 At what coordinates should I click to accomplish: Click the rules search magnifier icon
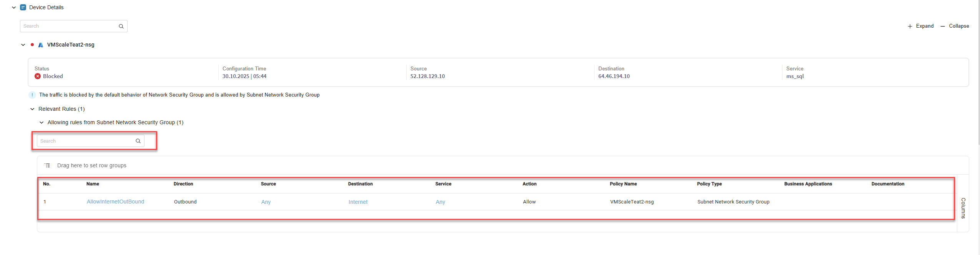point(138,141)
